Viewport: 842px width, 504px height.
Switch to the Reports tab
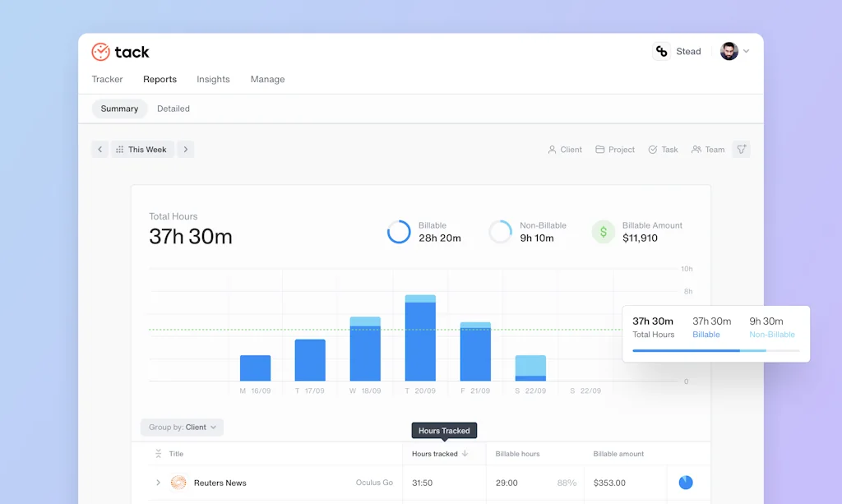tap(160, 79)
